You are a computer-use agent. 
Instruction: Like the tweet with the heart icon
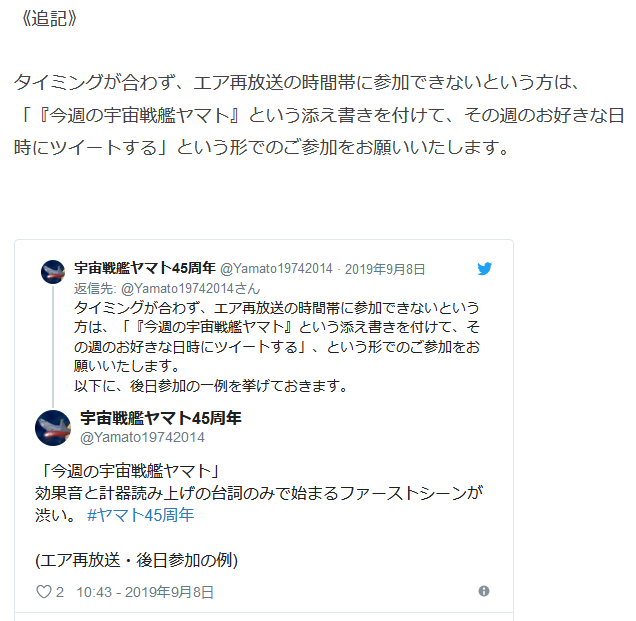point(44,592)
